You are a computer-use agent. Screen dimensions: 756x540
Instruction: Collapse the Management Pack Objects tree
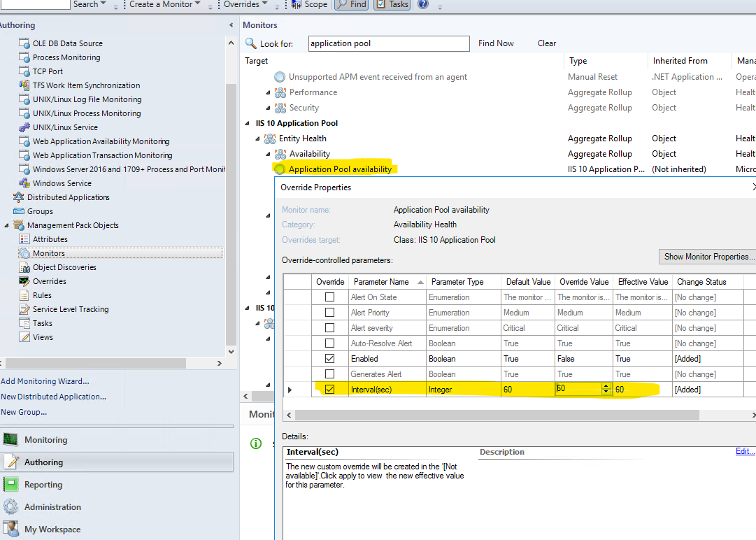[x=7, y=226]
